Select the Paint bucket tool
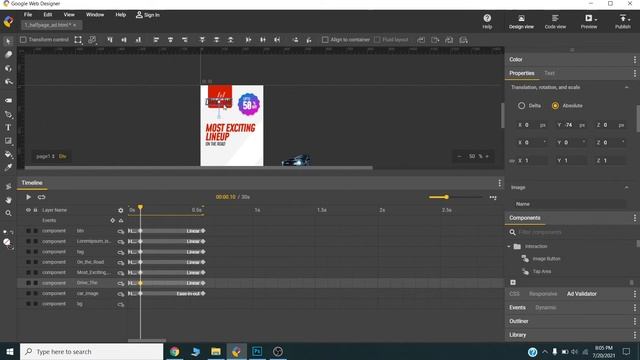Image resolution: width=640 pixels, height=360 pixels. click(8, 154)
